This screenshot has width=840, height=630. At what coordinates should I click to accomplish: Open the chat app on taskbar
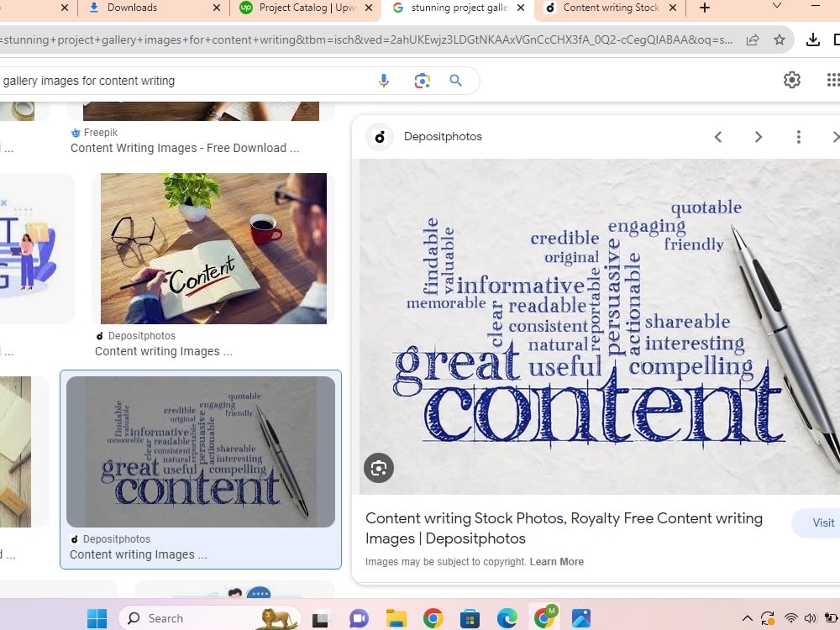click(x=359, y=618)
